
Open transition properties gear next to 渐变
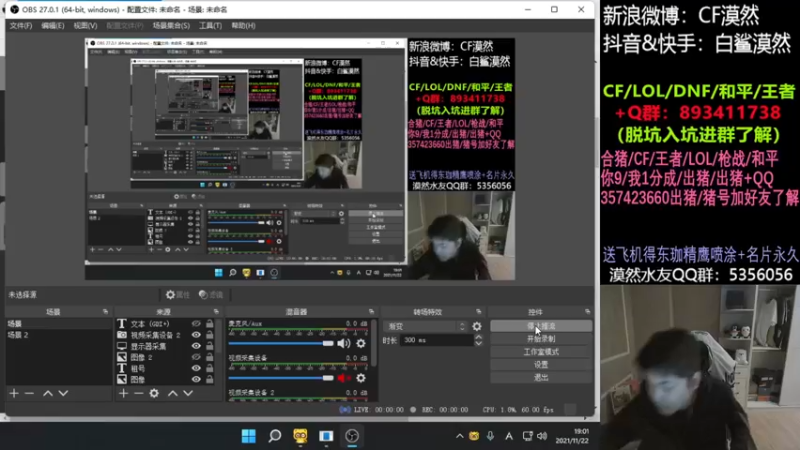477,326
